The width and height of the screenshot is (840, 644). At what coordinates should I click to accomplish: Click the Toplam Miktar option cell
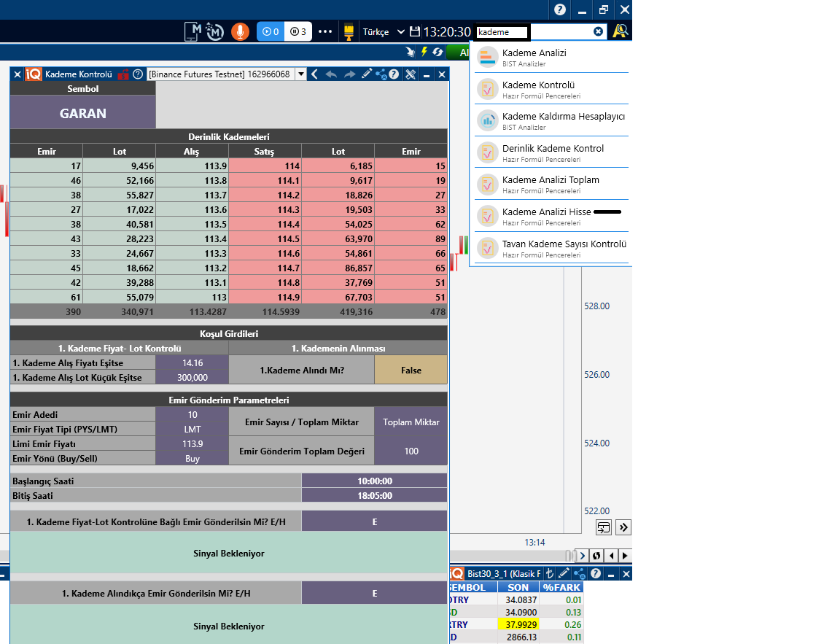(x=411, y=422)
